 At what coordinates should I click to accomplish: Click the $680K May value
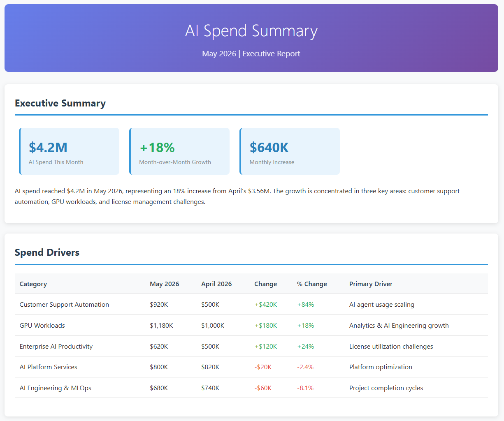(159, 388)
